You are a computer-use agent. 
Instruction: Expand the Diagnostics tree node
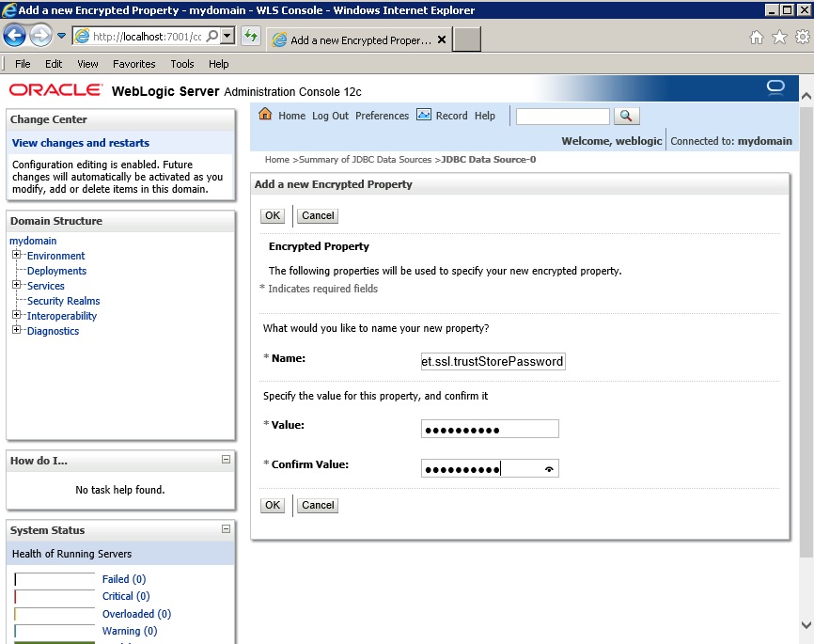pyautogui.click(x=16, y=330)
